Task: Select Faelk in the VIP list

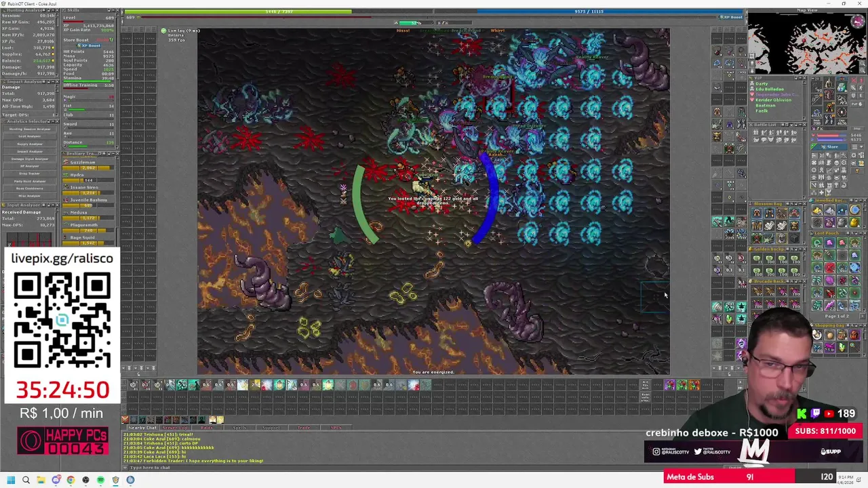Action: [762, 111]
